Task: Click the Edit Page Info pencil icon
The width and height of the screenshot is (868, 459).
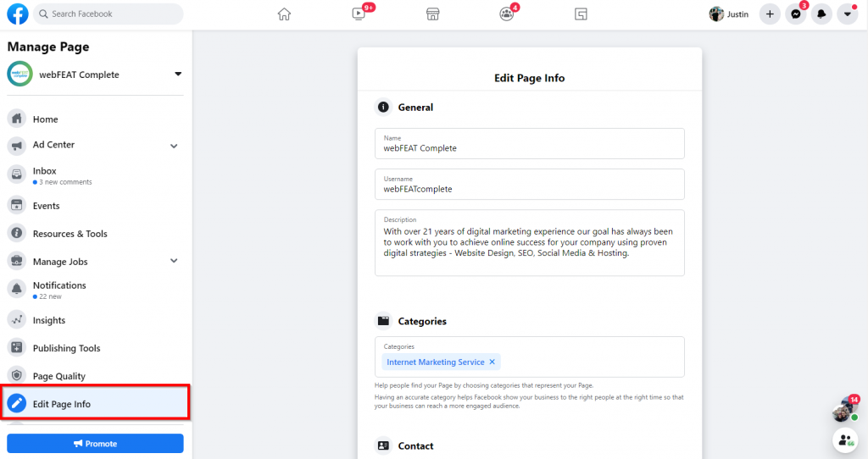Action: click(x=17, y=403)
